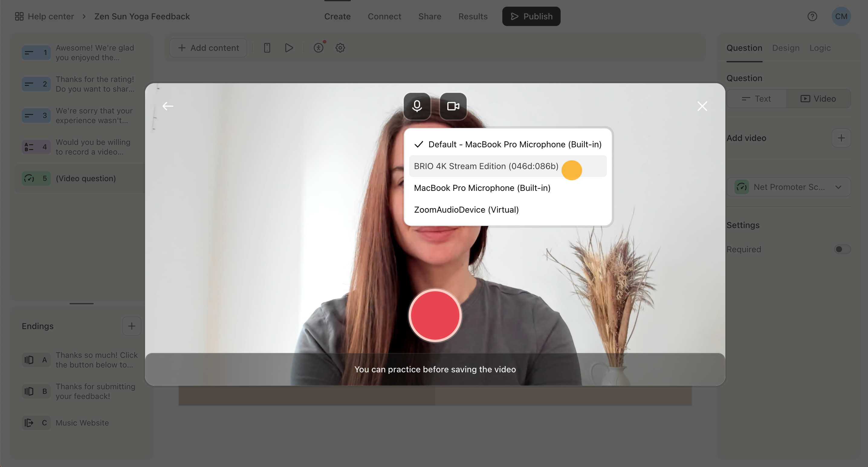Switch to the Connect tab
868x467 pixels.
coord(384,16)
